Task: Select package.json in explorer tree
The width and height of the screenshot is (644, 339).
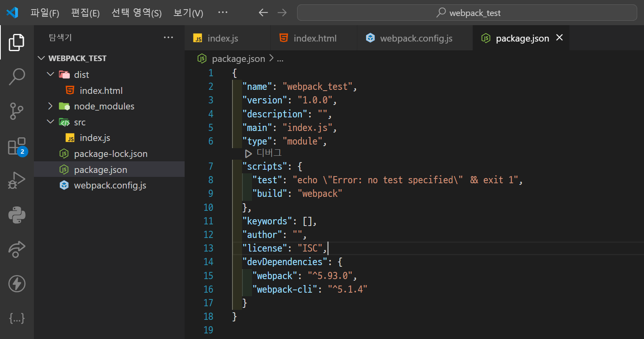Action: (x=109, y=169)
